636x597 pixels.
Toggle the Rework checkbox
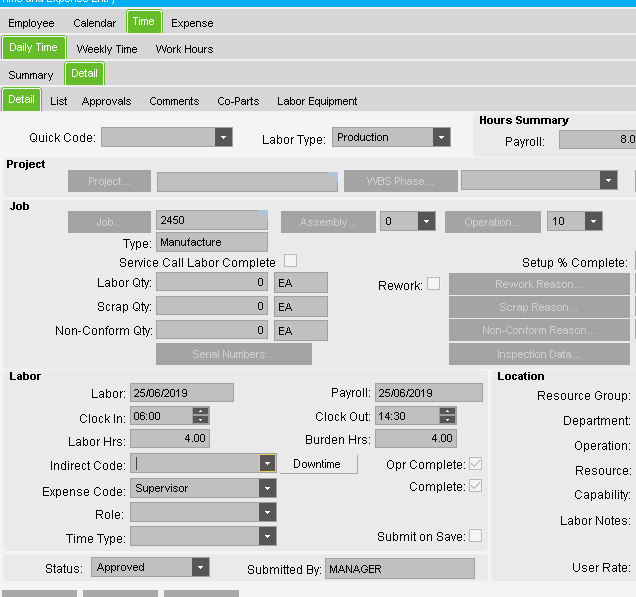pyautogui.click(x=434, y=283)
